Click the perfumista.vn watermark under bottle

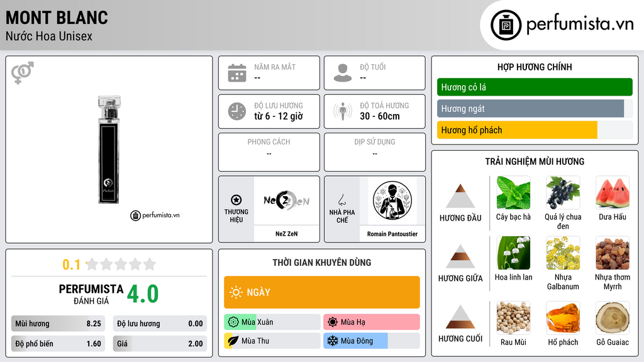155,215
